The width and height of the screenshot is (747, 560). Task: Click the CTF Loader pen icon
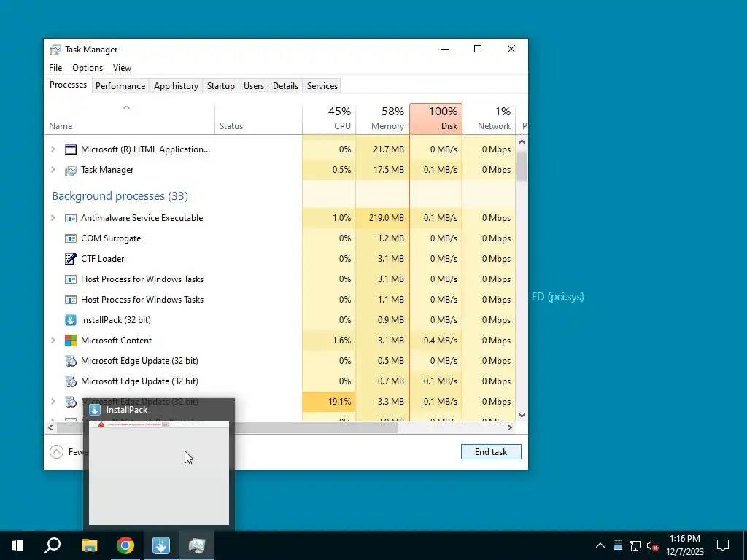[x=71, y=259]
